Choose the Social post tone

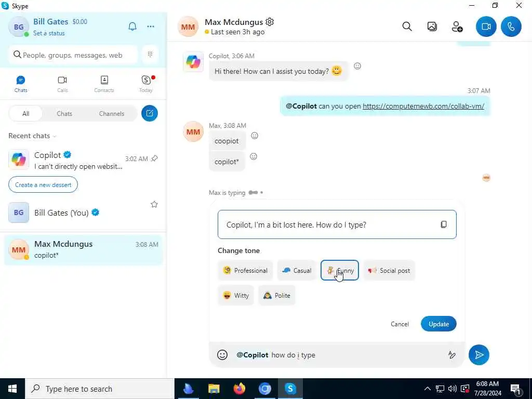[389, 270]
